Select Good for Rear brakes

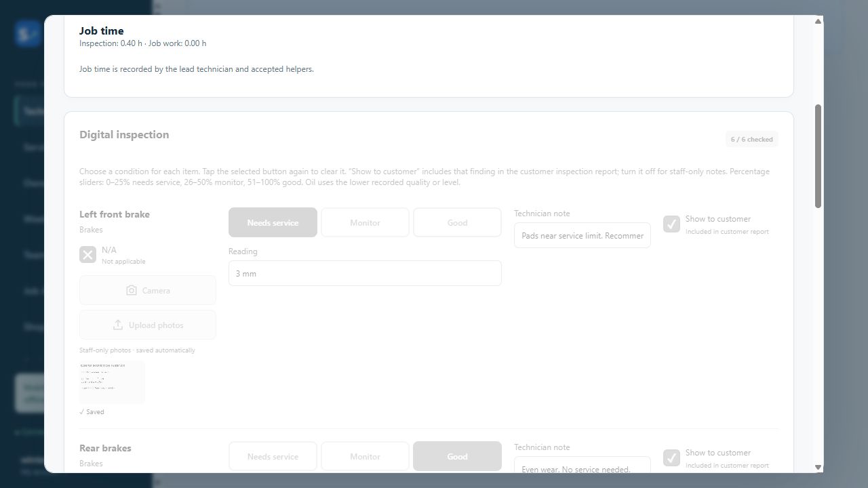(x=457, y=456)
